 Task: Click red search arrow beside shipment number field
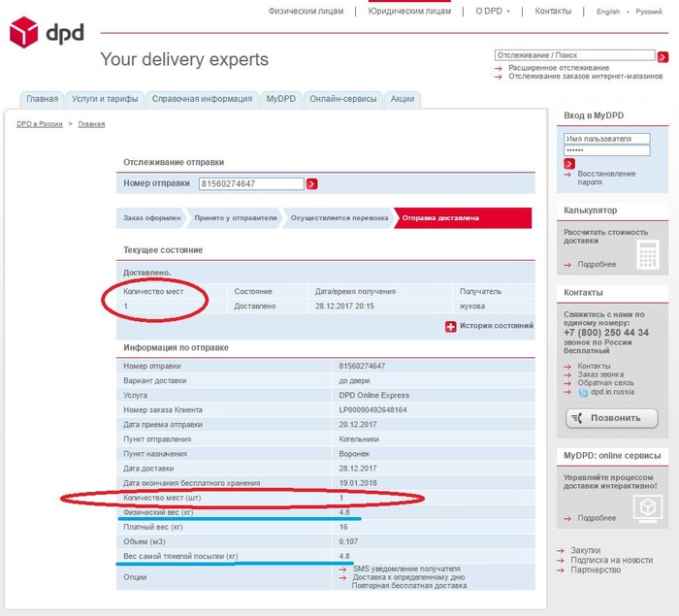pyautogui.click(x=312, y=184)
